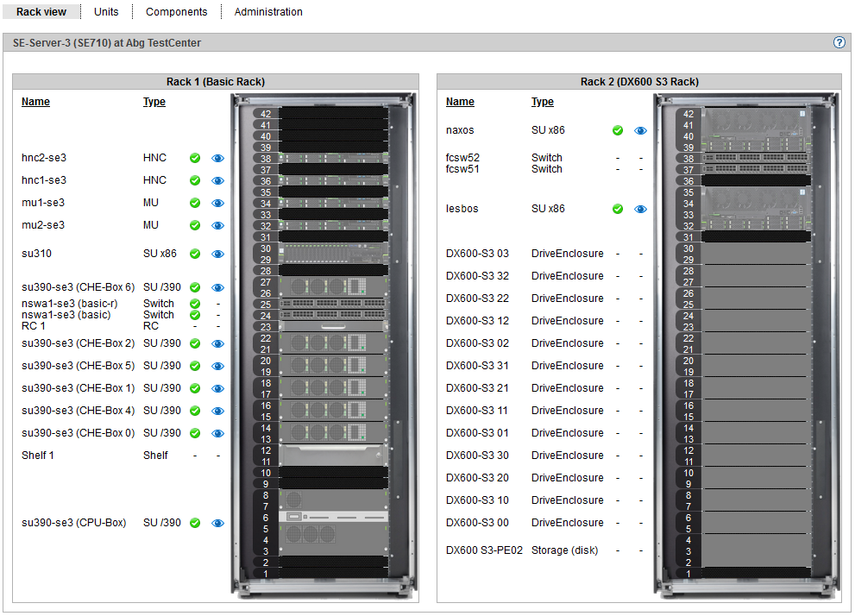Toggle eye icon for su390-se3 (CHE-Box 6)
The width and height of the screenshot is (855, 616).
click(x=218, y=287)
